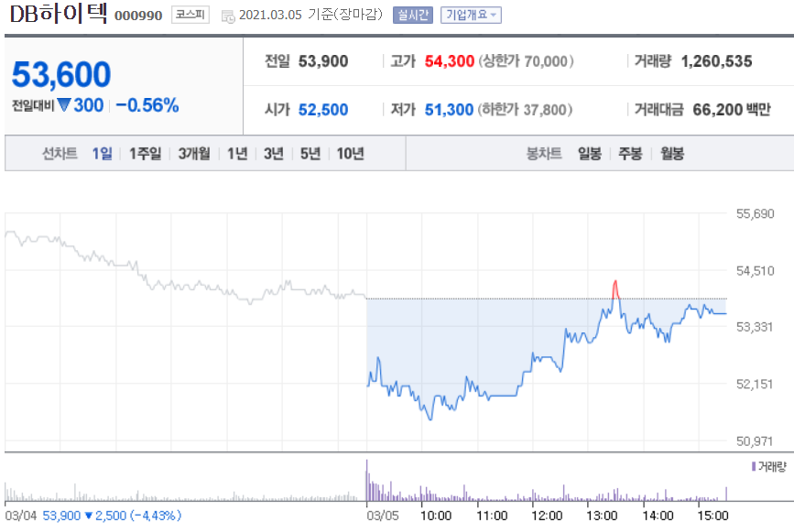Click the volume value 1,260,535
This screenshot has width=794, height=532.
click(716, 61)
